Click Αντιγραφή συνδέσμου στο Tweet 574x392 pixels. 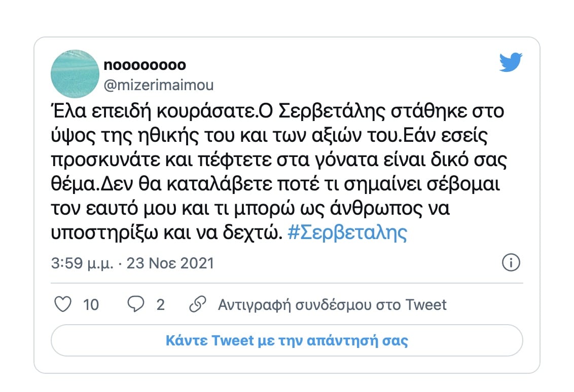(x=332, y=304)
